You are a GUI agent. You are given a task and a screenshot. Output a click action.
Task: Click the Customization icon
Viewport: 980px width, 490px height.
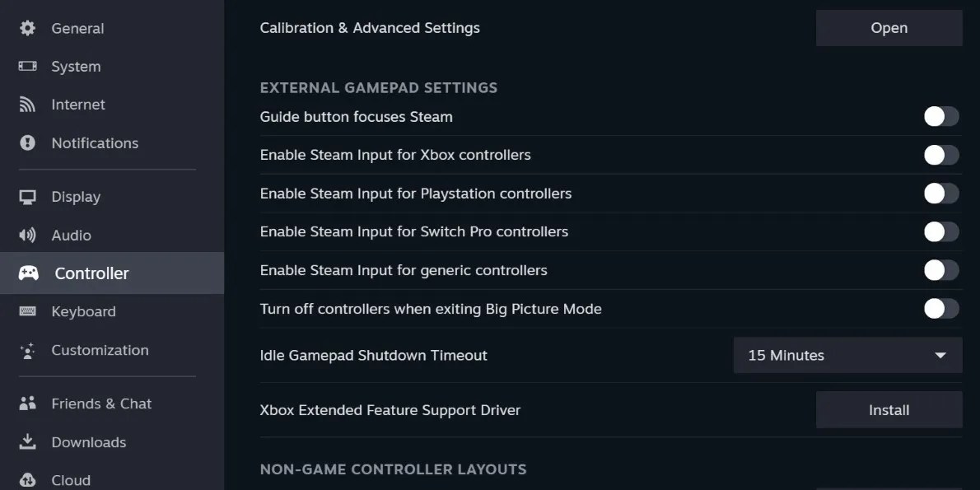pos(27,350)
